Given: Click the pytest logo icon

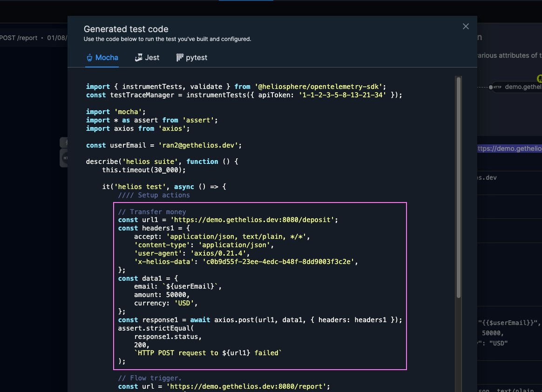Looking at the screenshot, I should click(x=180, y=58).
